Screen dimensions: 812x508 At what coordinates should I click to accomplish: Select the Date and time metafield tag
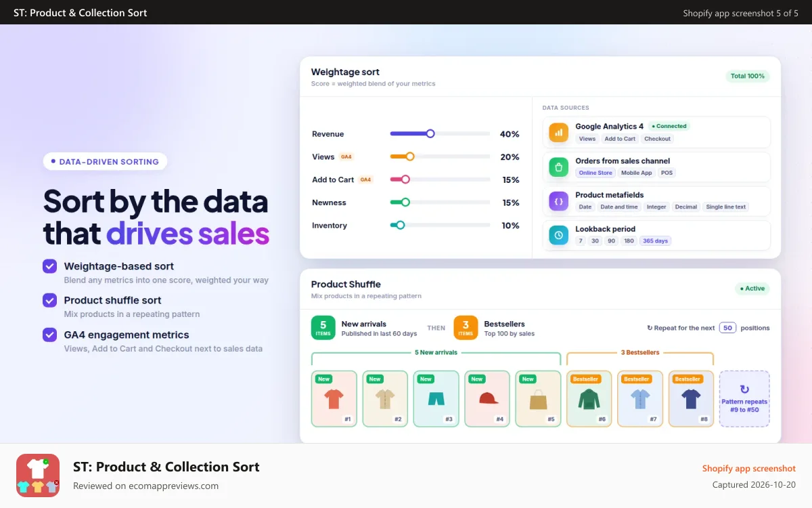point(619,207)
